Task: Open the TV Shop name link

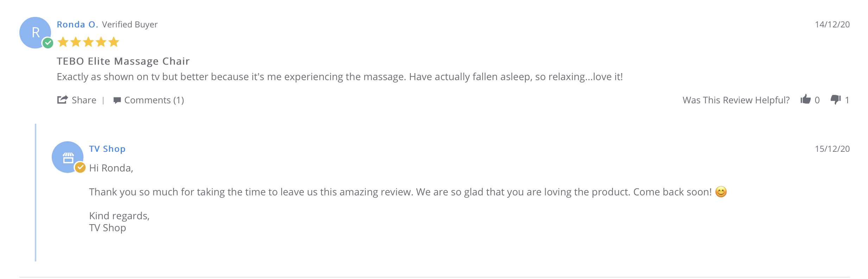Action: click(x=107, y=149)
